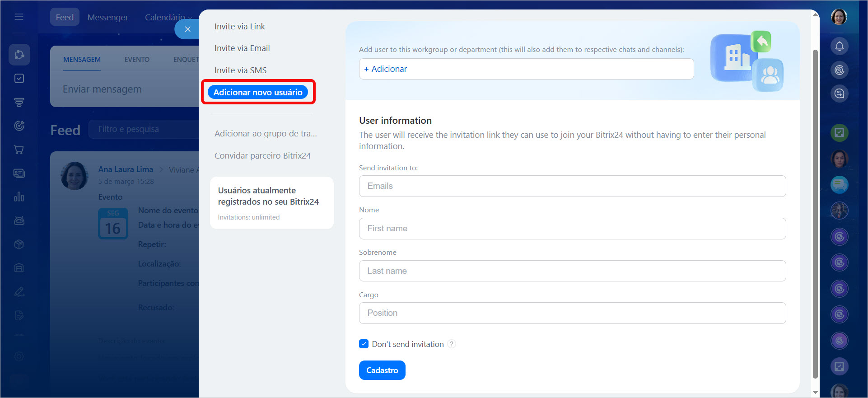This screenshot has width=868, height=398.
Task: Open the help question mark icon
Action: click(452, 344)
